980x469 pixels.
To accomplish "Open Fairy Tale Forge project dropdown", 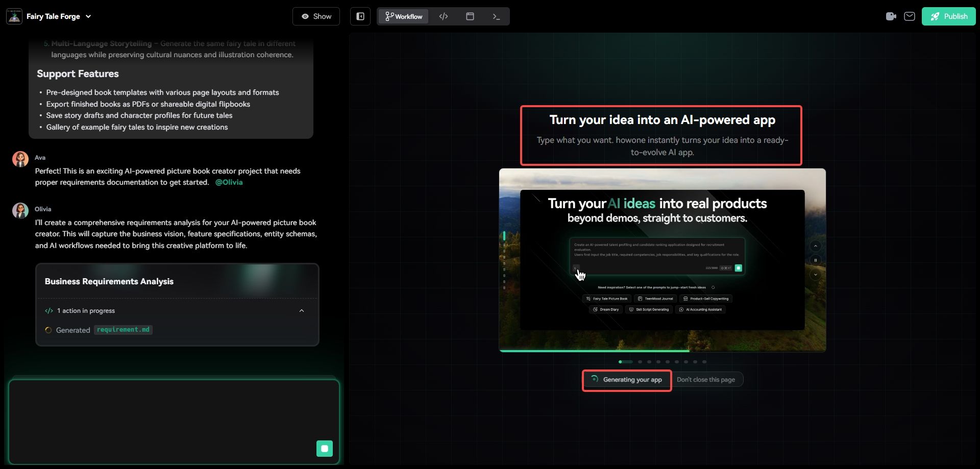I will tap(88, 16).
